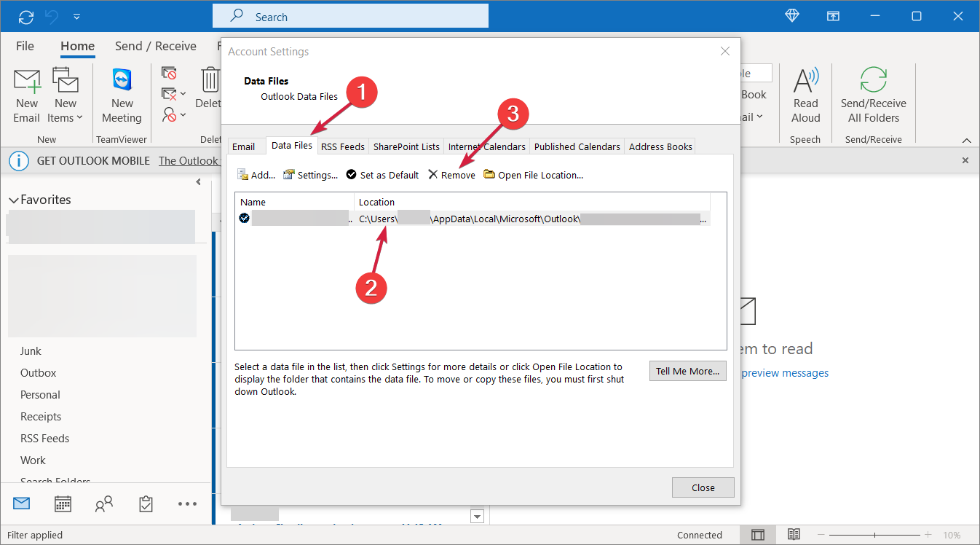This screenshot has height=545, width=980.
Task: Click the Undo arrow in quick access toolbar
Action: pyautogui.click(x=51, y=16)
